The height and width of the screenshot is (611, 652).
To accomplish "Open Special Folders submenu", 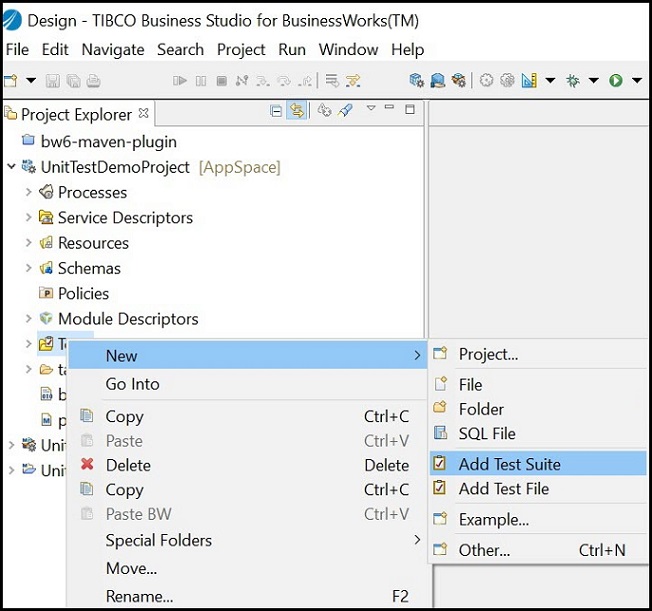I will (248, 540).
